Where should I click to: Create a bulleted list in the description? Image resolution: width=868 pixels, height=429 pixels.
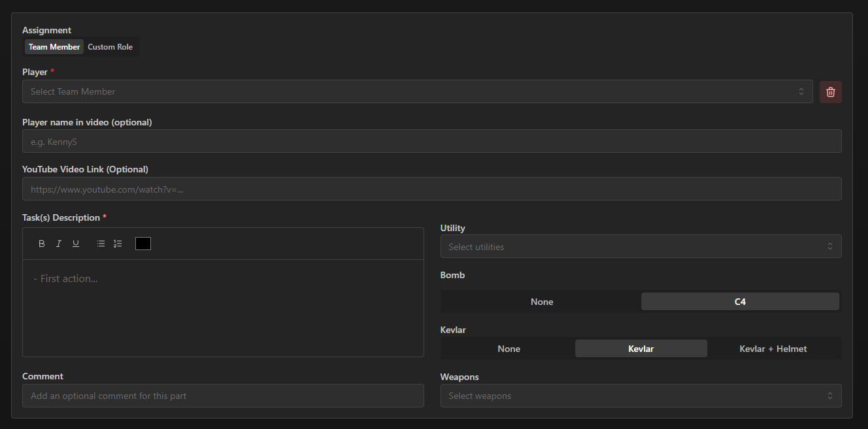click(100, 243)
